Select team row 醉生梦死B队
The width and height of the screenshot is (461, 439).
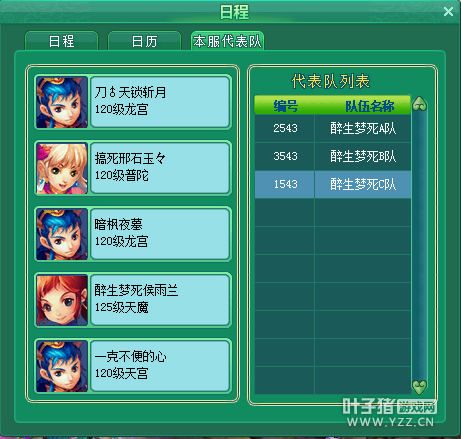pos(333,156)
